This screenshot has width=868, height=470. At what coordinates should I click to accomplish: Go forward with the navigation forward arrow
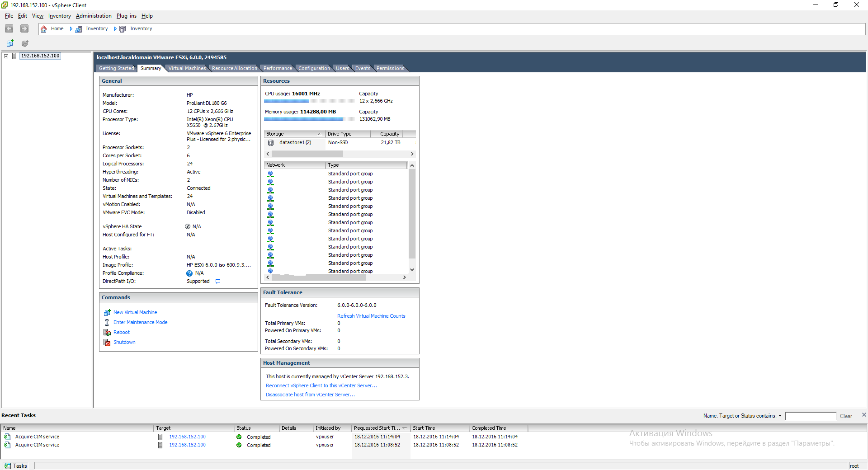tap(24, 28)
